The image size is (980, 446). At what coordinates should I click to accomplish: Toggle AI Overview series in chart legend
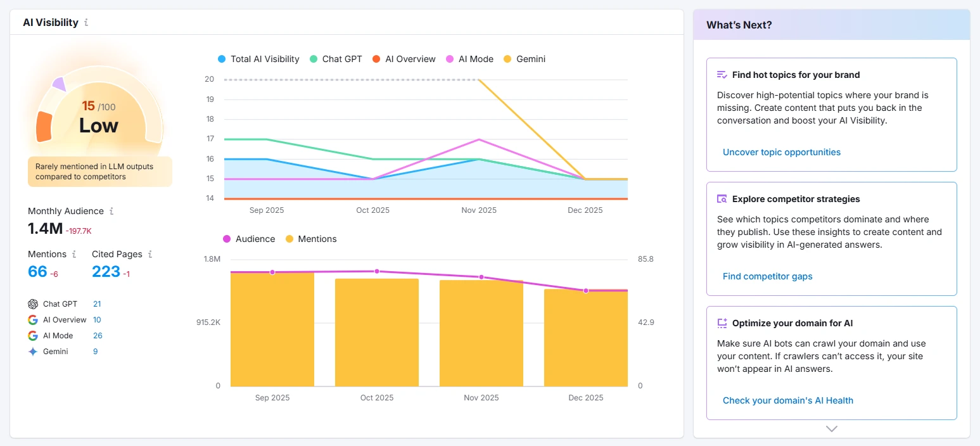(404, 59)
